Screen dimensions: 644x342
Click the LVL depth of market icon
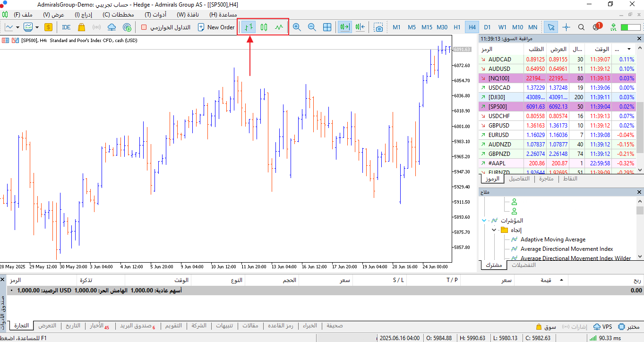(613, 27)
